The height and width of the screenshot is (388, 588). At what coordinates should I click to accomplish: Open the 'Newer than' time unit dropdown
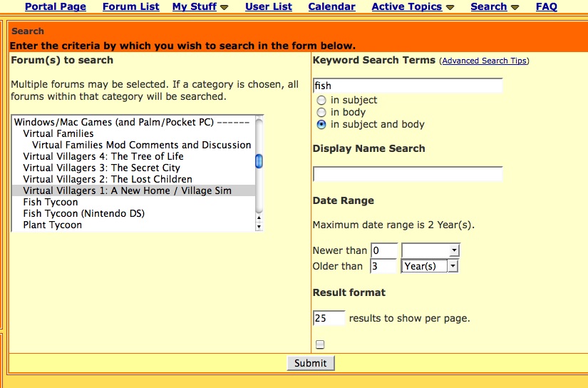[430, 250]
